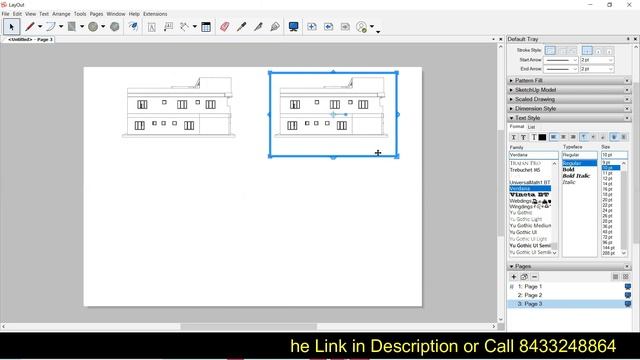Activate the Offset tool

pyautogui.click(x=133, y=27)
